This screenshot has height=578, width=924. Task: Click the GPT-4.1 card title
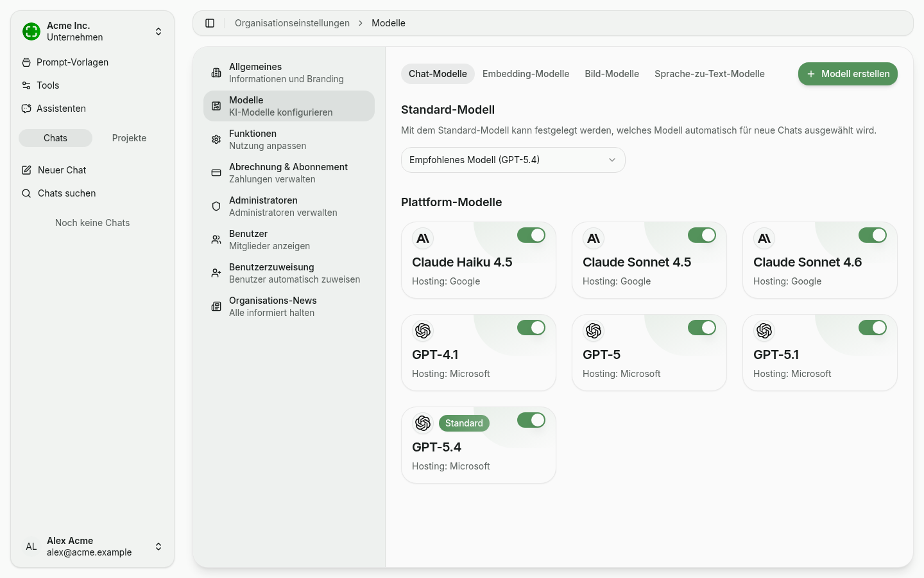click(435, 355)
